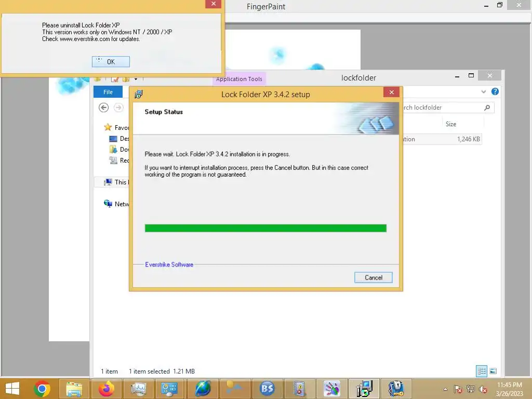The height and width of the screenshot is (399, 532).
Task: Close the uninstall warning dialog
Action: 213,4
